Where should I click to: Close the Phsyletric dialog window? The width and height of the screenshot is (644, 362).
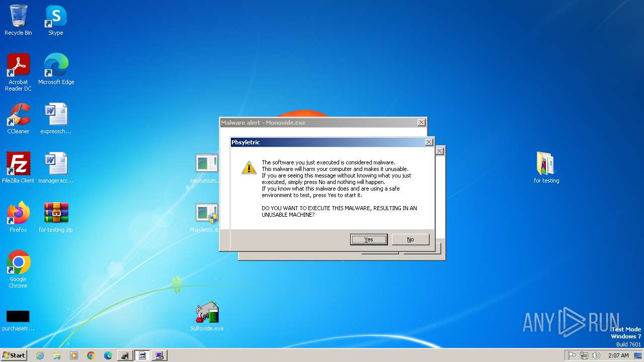point(429,142)
